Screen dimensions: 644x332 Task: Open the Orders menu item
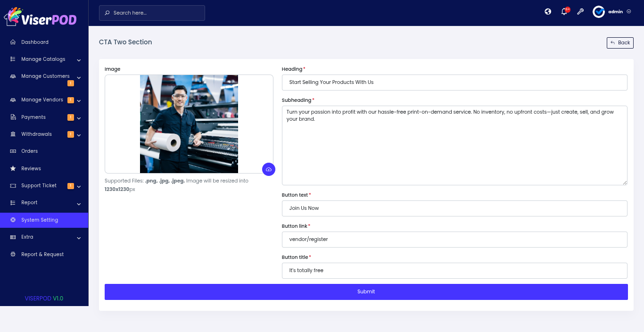pyautogui.click(x=29, y=151)
